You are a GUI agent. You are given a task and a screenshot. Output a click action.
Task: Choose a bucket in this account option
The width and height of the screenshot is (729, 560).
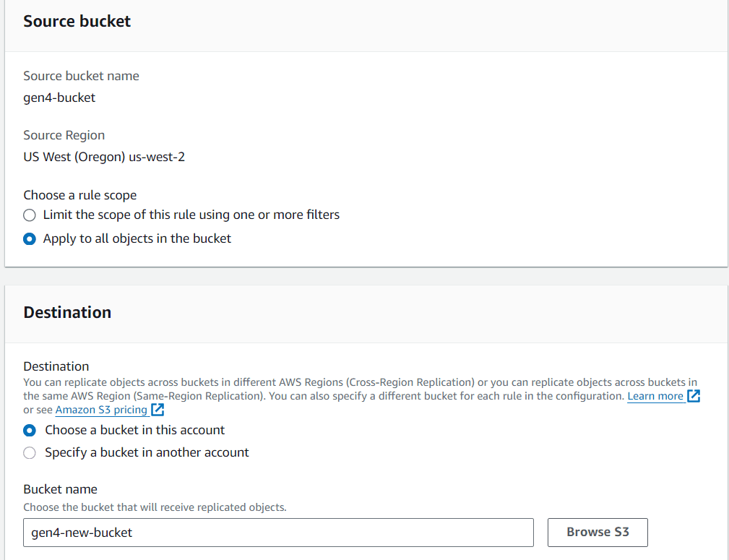point(30,430)
